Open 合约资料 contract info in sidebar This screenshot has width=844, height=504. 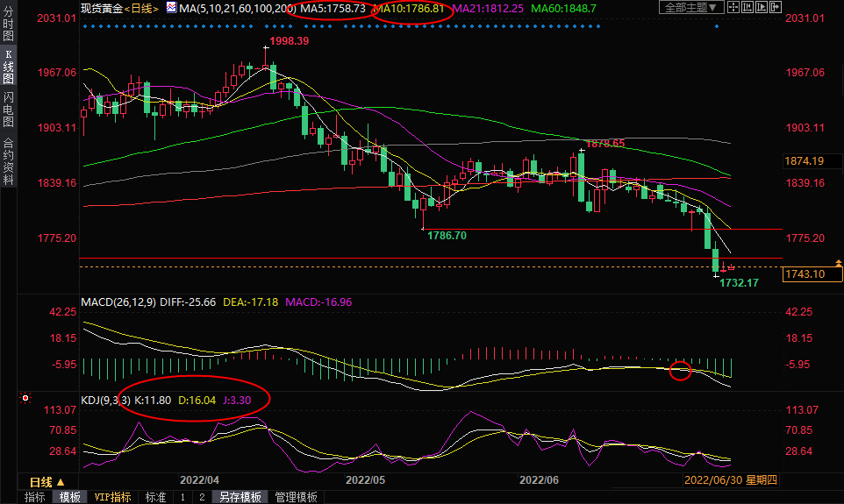[9, 160]
